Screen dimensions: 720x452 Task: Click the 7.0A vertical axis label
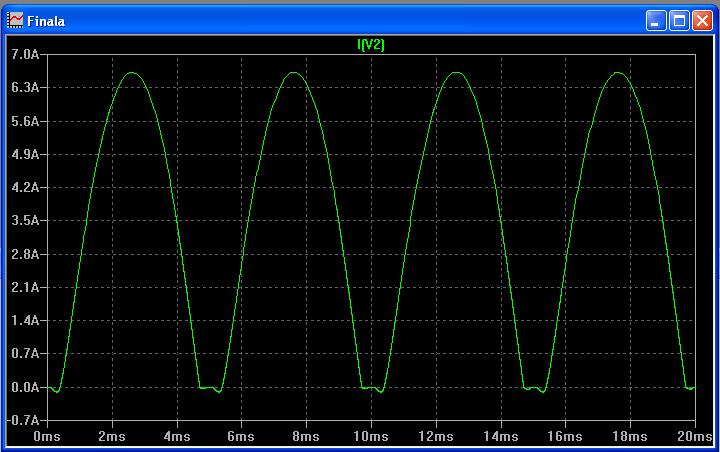25,55
